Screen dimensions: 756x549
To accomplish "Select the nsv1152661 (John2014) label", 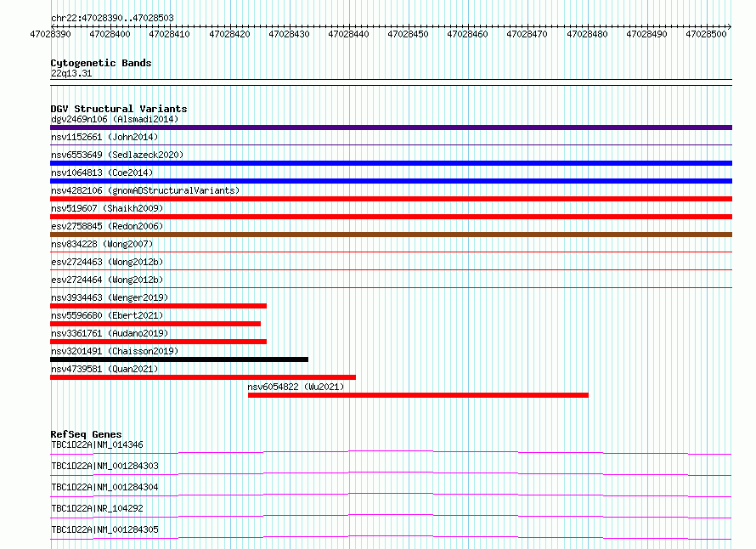I will coord(104,137).
